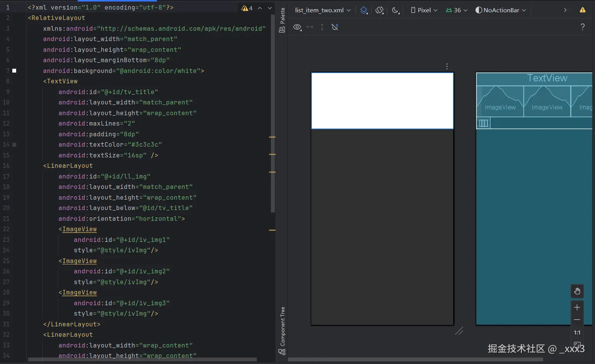The height and width of the screenshot is (364, 595).
Task: Click the padding="8dp" attribute on line 13
Action: coord(99,134)
